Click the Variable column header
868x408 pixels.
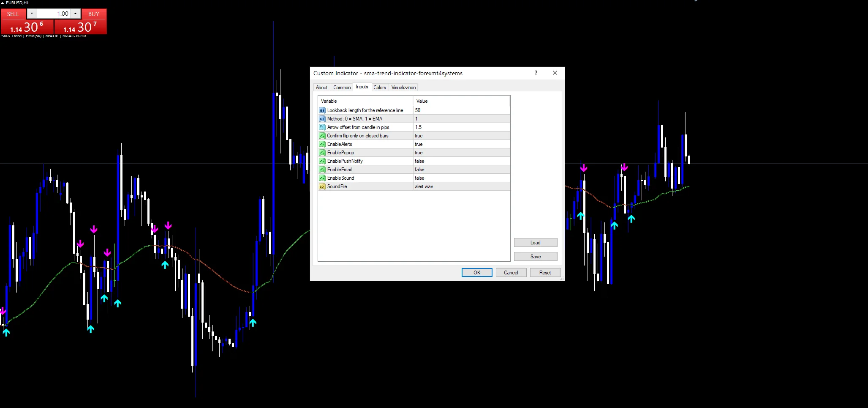pos(366,101)
